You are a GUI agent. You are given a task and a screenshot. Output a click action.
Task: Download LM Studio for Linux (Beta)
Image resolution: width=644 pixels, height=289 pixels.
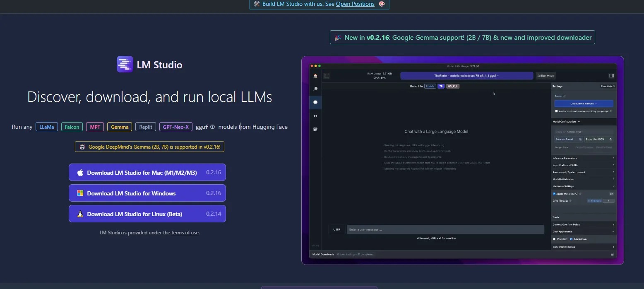pyautogui.click(x=147, y=214)
